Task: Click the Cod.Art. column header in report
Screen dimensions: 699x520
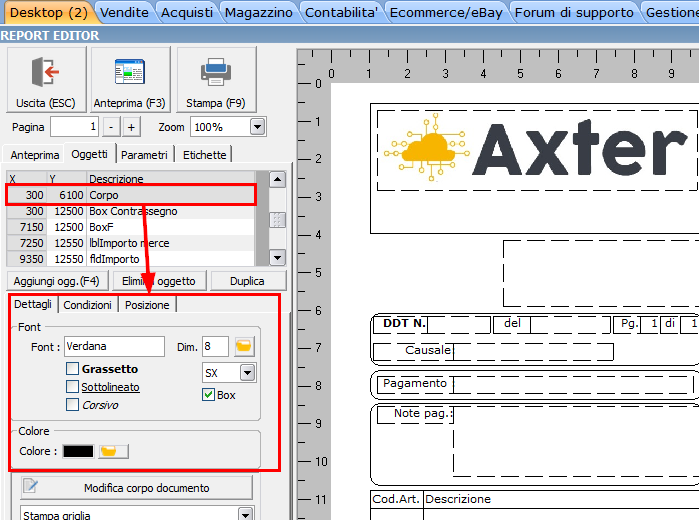Action: pos(396,499)
